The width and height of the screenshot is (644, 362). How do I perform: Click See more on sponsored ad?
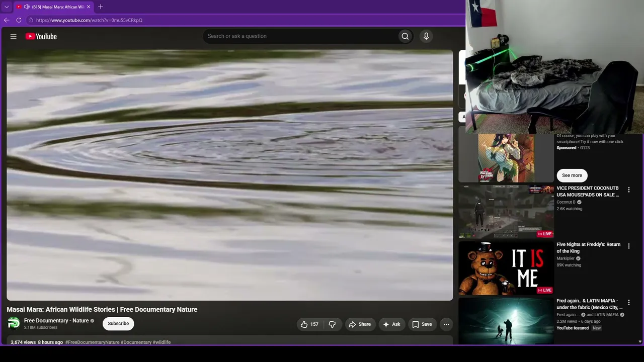(572, 175)
